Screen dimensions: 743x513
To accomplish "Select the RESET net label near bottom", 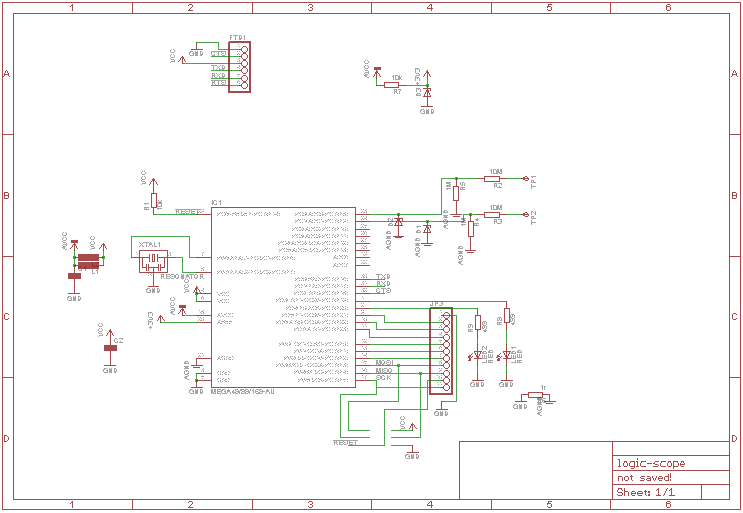I will pyautogui.click(x=345, y=442).
